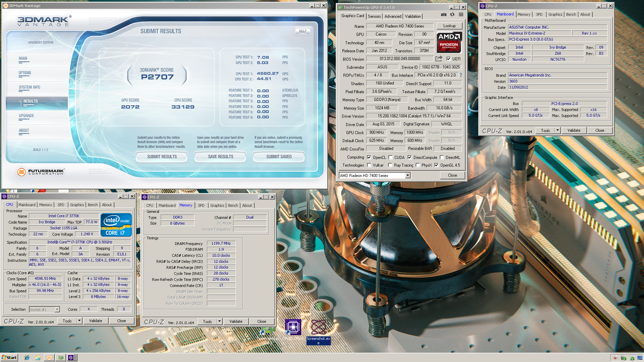644x362 pixels.
Task: Toggle the DirectCompute checkbox
Action: (409, 157)
